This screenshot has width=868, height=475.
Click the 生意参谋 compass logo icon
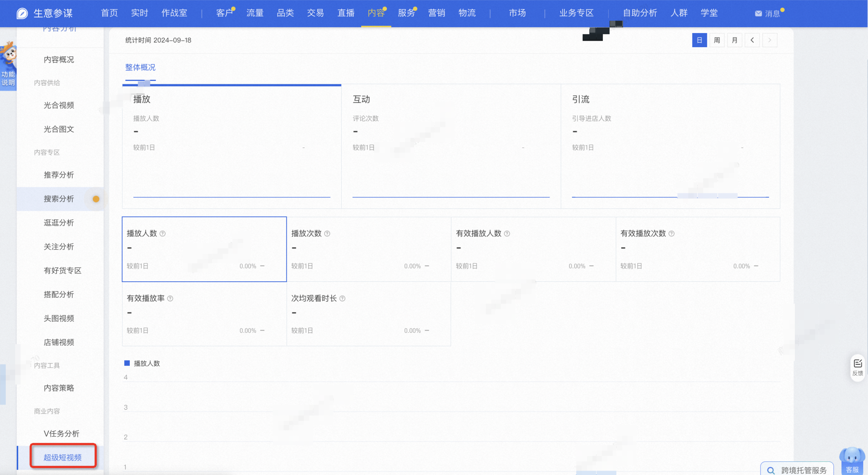click(x=22, y=13)
